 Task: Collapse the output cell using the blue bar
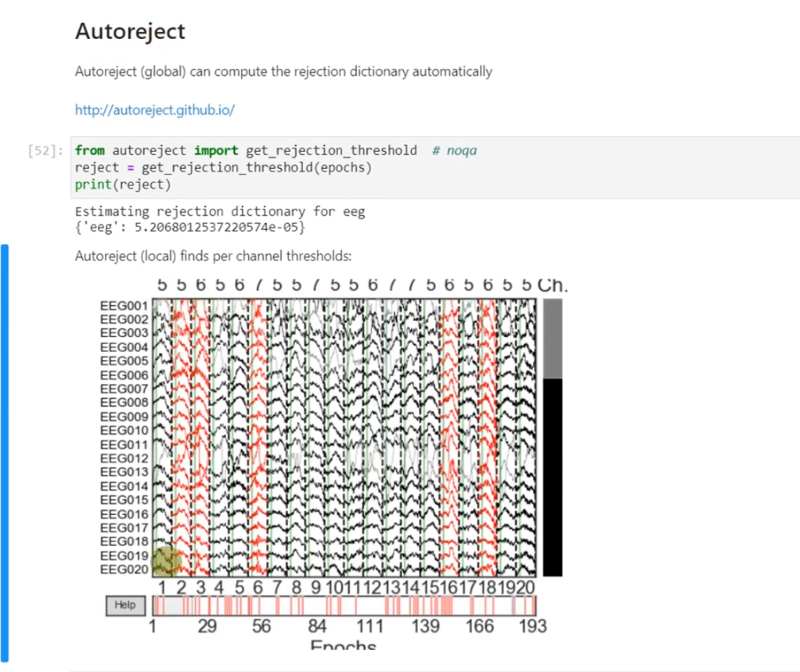[5, 454]
